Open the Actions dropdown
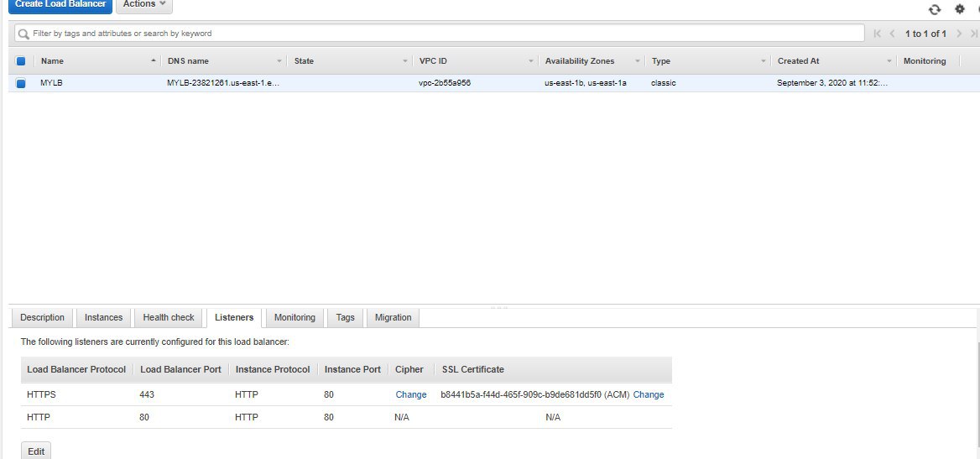Viewport: 980px width, 459px height. point(144,5)
